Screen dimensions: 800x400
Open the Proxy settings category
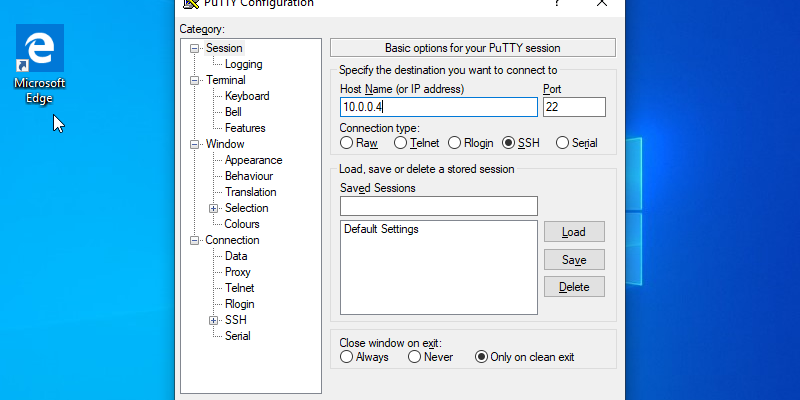click(x=237, y=272)
